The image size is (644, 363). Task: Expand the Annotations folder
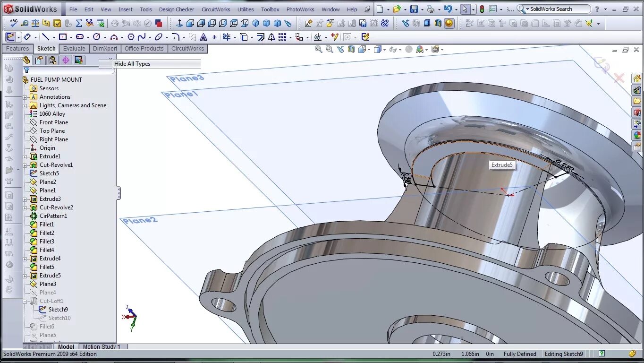25,97
